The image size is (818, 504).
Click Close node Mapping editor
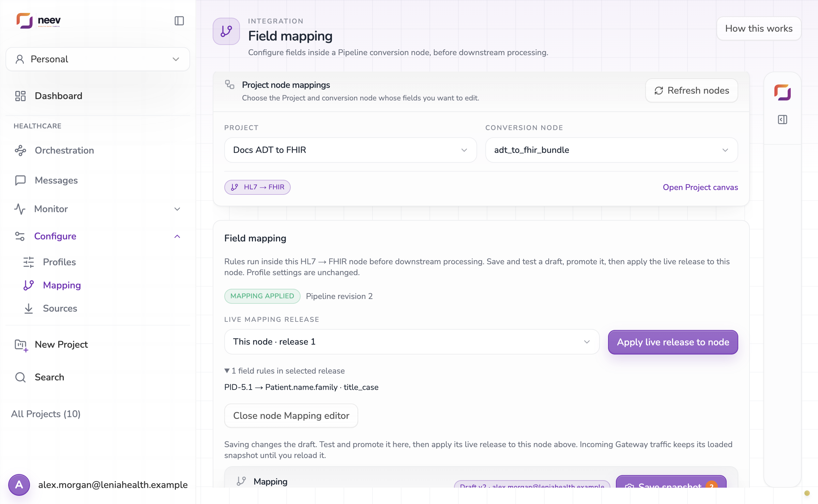click(291, 416)
